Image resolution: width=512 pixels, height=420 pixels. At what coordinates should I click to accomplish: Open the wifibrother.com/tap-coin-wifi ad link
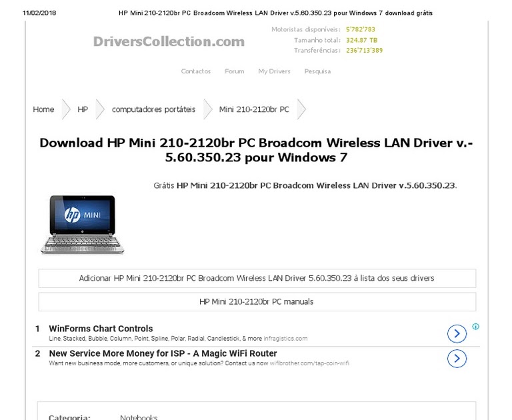[309, 363]
